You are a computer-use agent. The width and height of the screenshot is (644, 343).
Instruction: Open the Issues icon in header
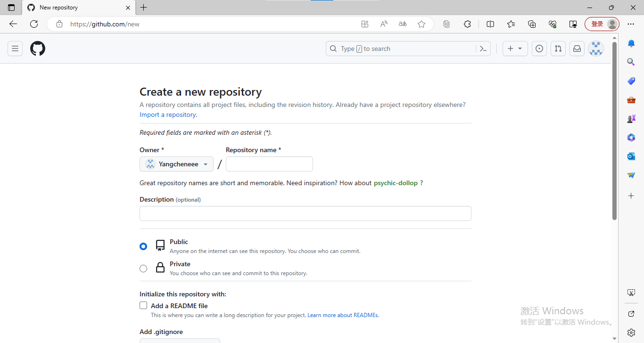pyautogui.click(x=539, y=49)
